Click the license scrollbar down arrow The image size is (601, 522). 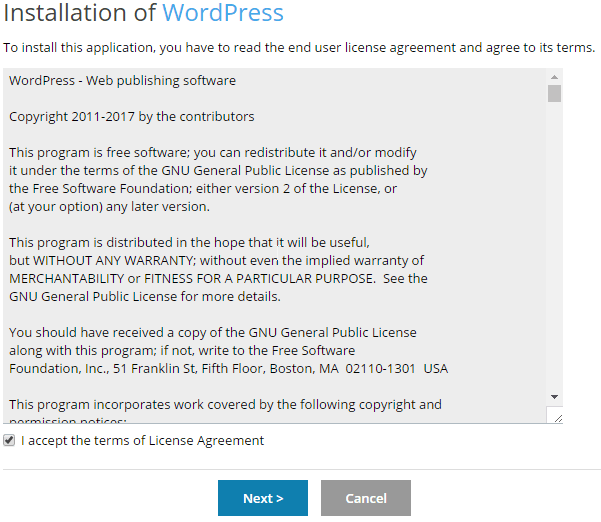pyautogui.click(x=554, y=397)
